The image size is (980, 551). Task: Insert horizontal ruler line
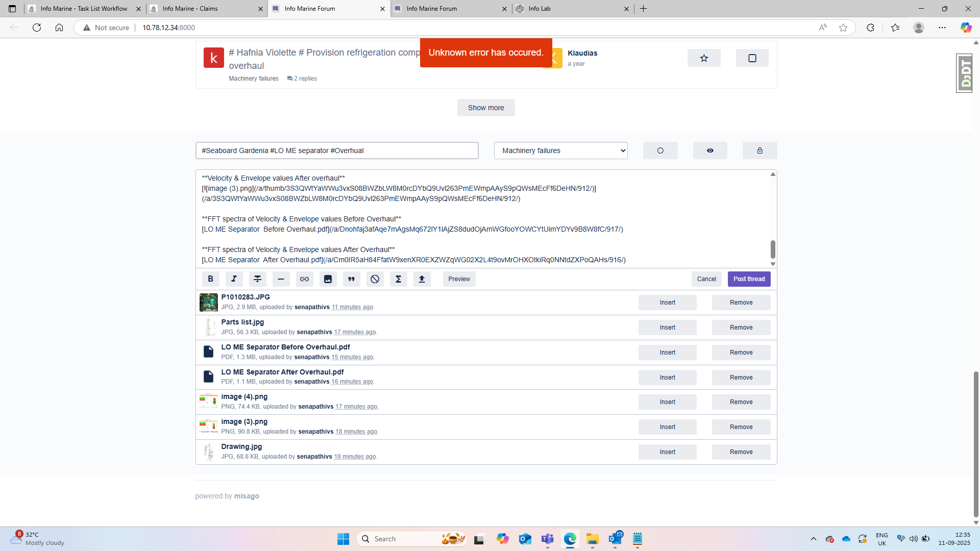(x=281, y=279)
